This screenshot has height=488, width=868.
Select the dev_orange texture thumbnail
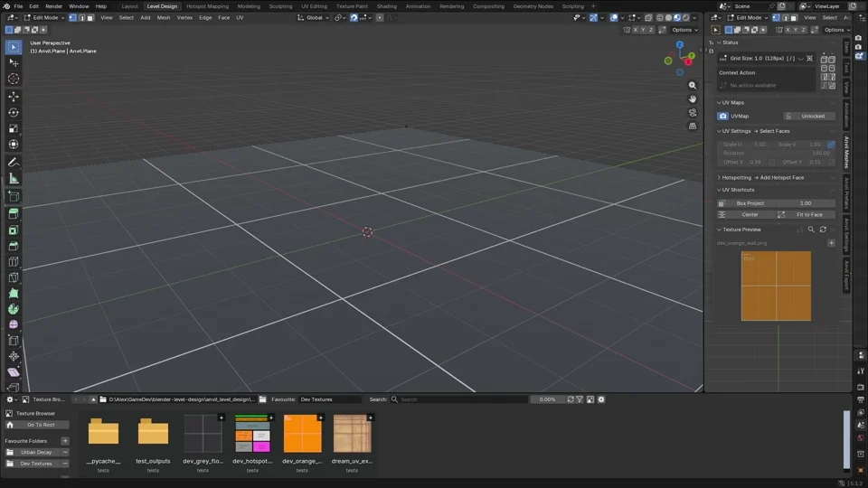pyautogui.click(x=302, y=434)
